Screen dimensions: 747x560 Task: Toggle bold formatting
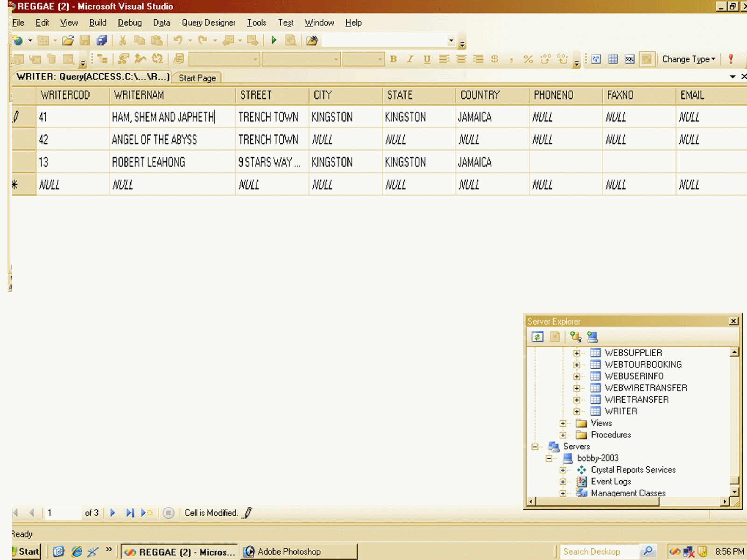394,59
